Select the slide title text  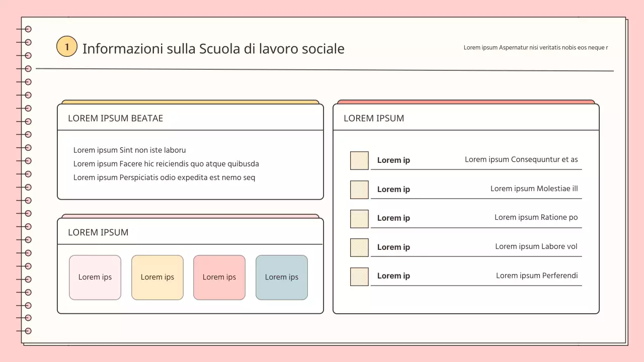pos(213,49)
